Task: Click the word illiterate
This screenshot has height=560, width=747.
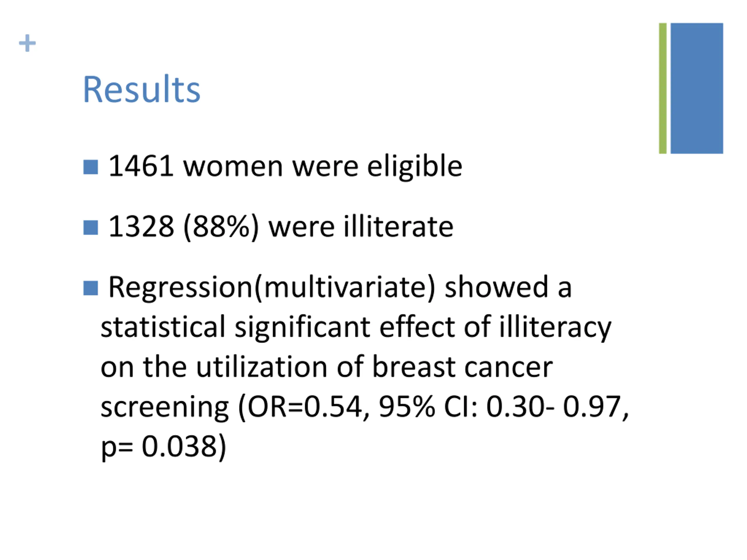Action: click(399, 227)
